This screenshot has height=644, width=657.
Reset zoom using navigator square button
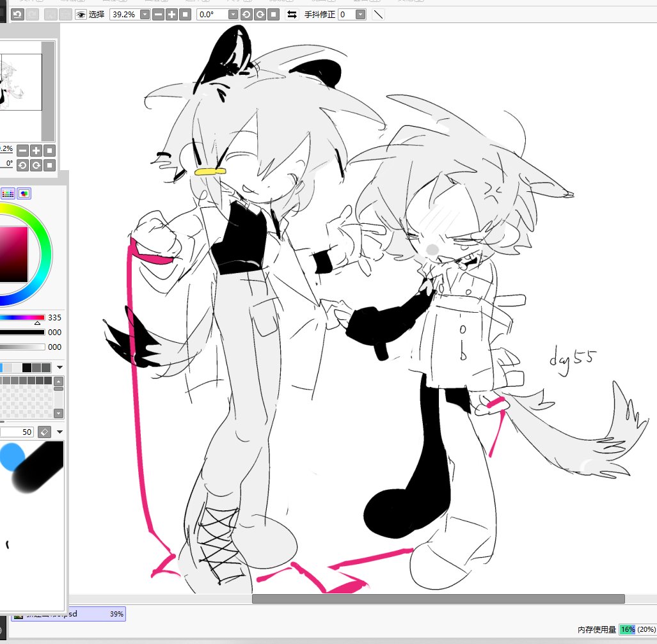point(49,150)
